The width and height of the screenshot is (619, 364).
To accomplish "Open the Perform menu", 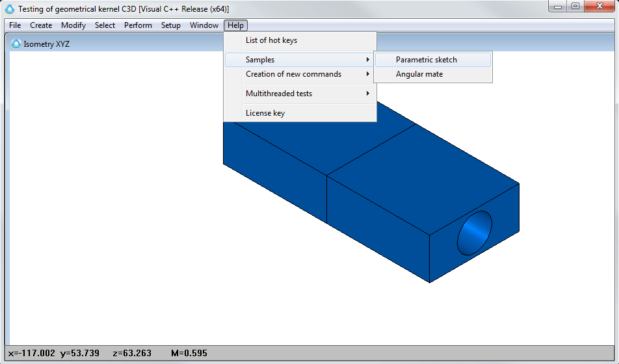I will (138, 25).
